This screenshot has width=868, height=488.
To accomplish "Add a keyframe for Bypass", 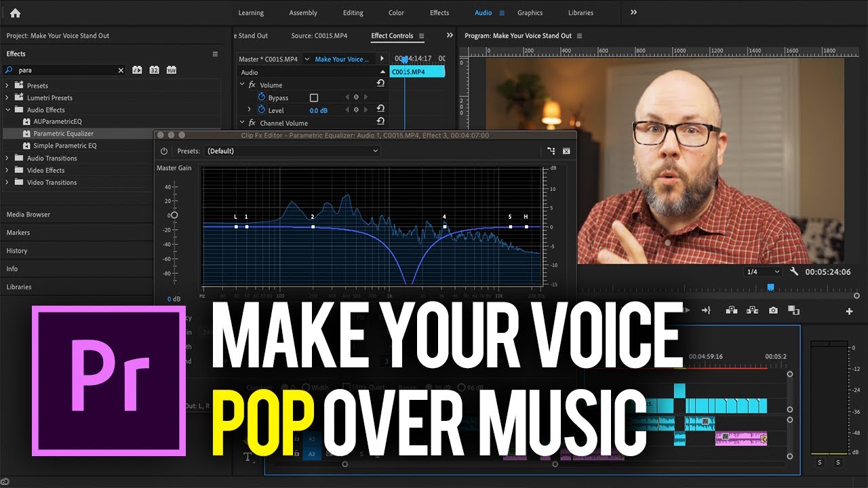I will pyautogui.click(x=356, y=98).
